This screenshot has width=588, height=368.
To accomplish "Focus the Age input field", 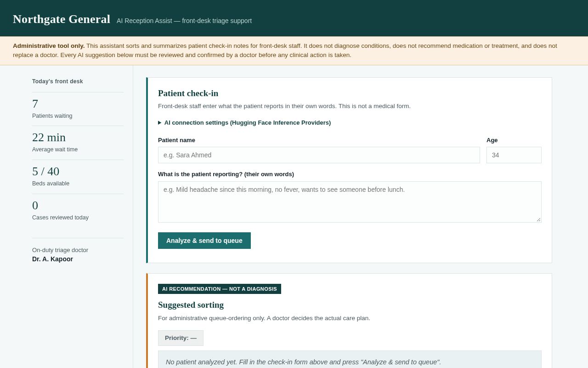I will [514, 155].
